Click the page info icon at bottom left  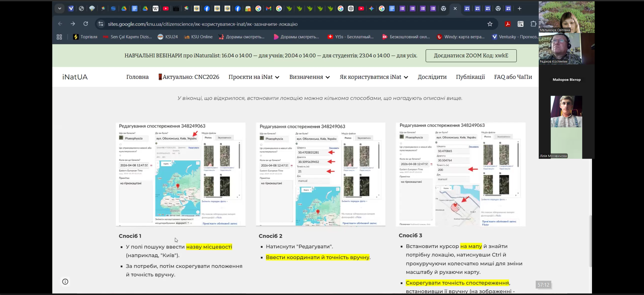(65, 282)
